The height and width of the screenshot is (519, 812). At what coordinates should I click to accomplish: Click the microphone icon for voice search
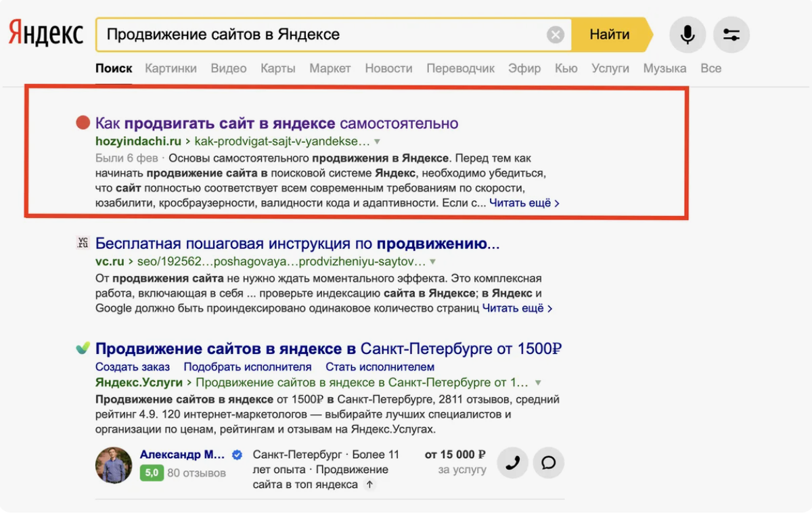coord(687,34)
